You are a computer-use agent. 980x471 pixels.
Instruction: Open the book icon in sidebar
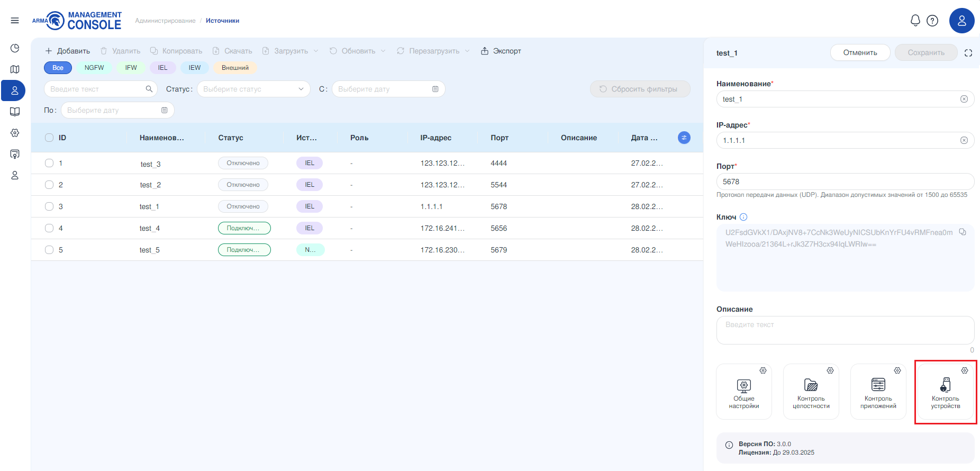coord(15,112)
